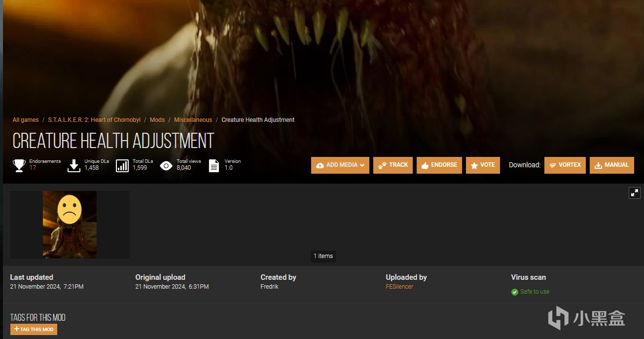Viewport: 644px width, 339px height.
Task: Click the version value 1.0
Action: (x=228, y=168)
